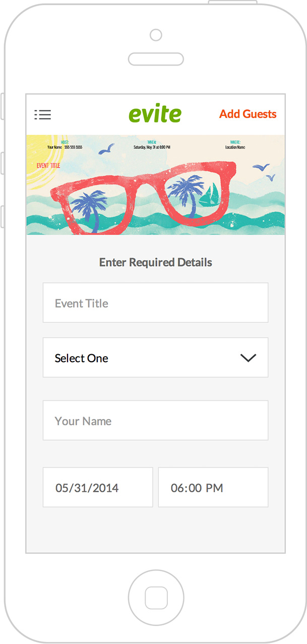Click the green evite logo
The image size is (307, 644).
click(155, 114)
